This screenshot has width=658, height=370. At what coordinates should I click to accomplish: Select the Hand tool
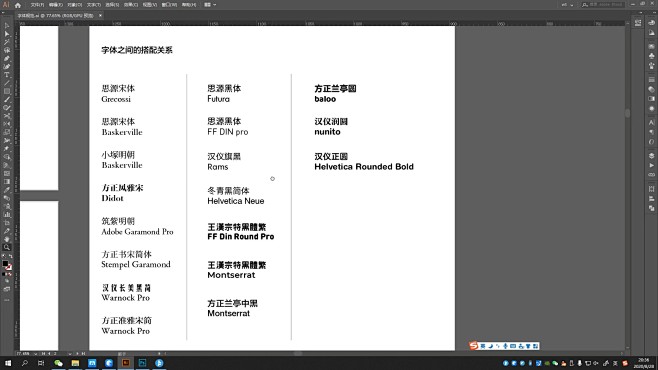coord(7,239)
